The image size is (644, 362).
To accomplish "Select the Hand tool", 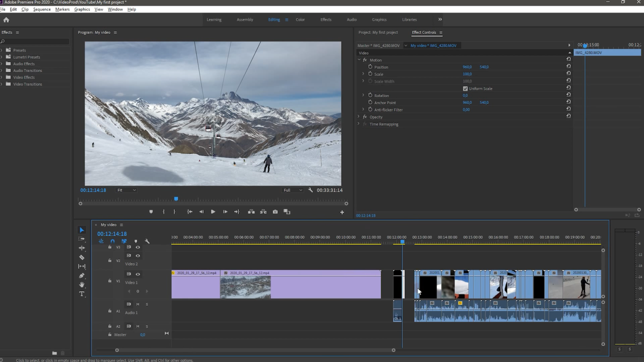I will point(82,285).
